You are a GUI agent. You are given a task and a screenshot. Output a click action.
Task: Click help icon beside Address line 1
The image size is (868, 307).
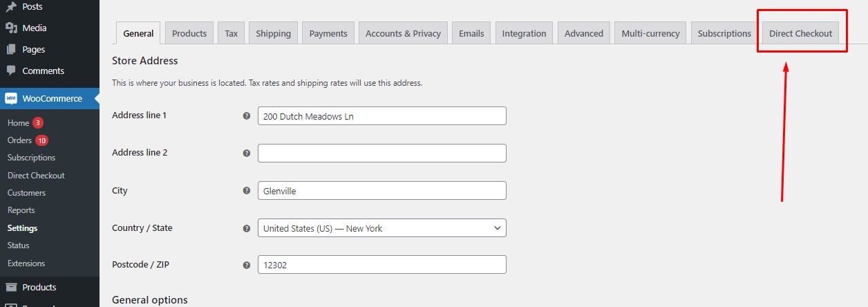coord(247,116)
